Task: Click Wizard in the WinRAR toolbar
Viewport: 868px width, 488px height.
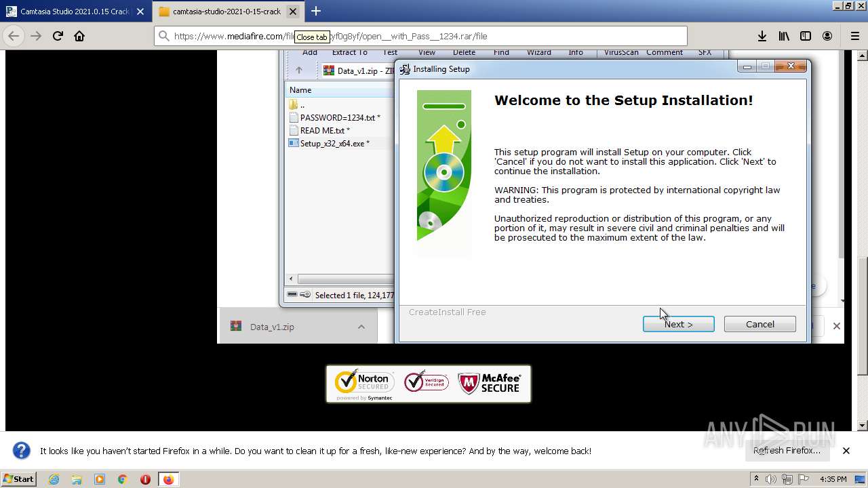Action: (x=538, y=52)
